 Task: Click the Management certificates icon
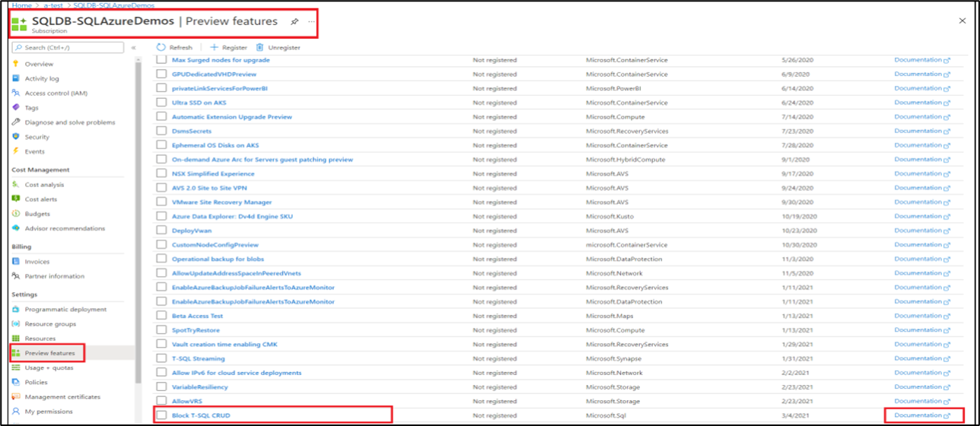pyautogui.click(x=17, y=396)
